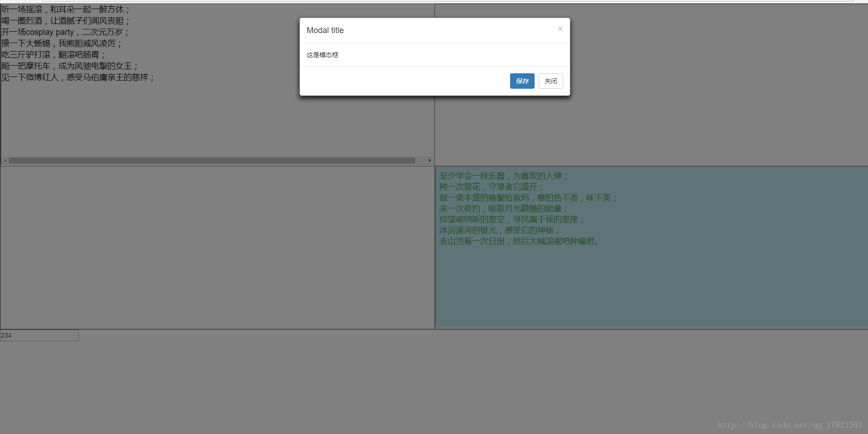Click the blue 保存 button
This screenshot has height=434, width=868.
coord(522,81)
